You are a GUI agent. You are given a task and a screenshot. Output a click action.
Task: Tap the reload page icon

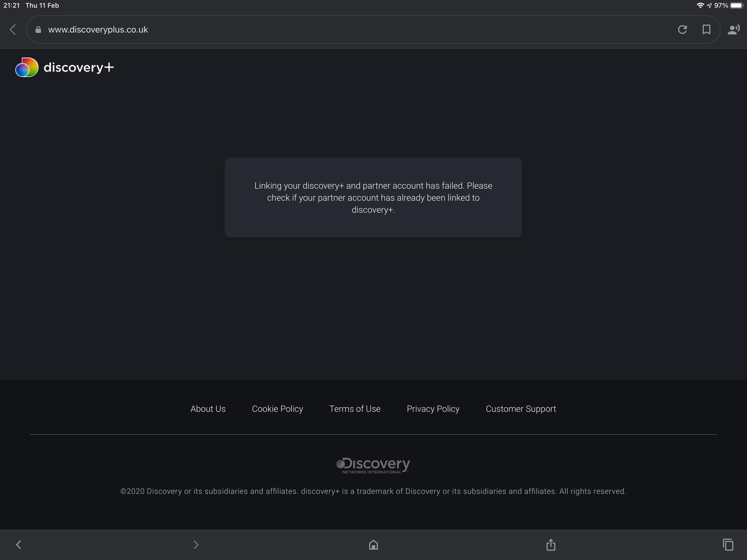(x=682, y=30)
